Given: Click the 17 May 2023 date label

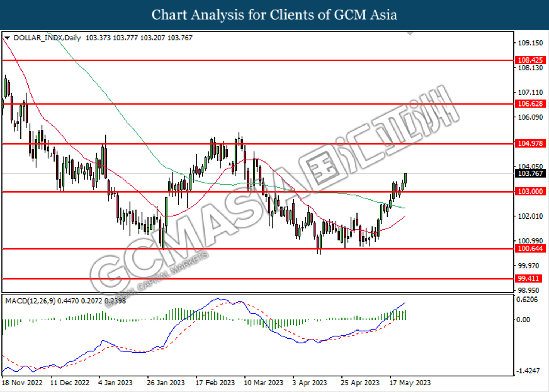Looking at the screenshot, I should point(410,383).
